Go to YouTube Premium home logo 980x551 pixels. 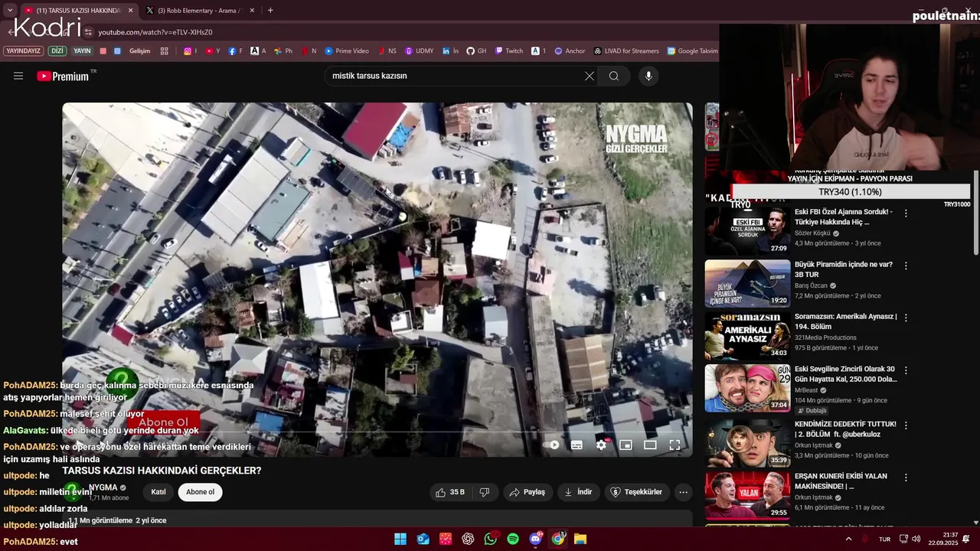tap(63, 76)
